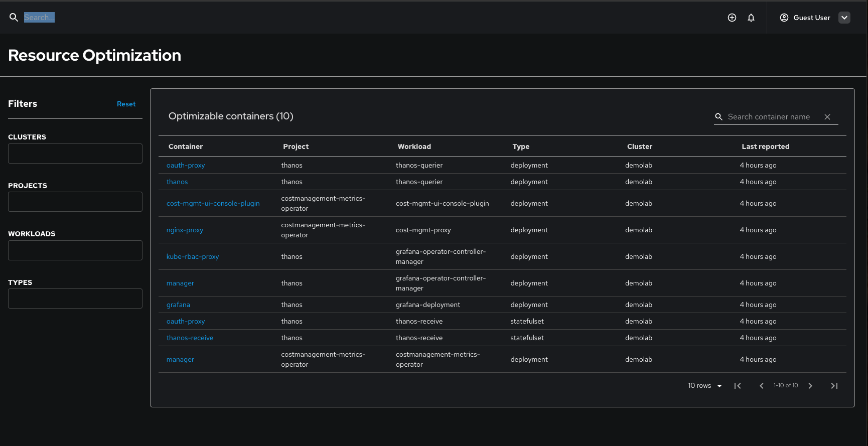This screenshot has width=868, height=446.
Task: Click the Search container name field
Action: 769,117
